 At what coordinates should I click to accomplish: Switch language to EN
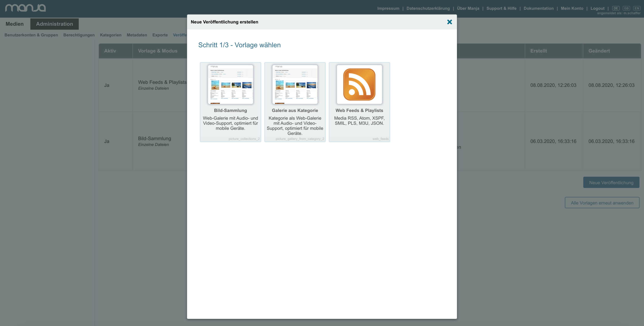pos(637,8)
